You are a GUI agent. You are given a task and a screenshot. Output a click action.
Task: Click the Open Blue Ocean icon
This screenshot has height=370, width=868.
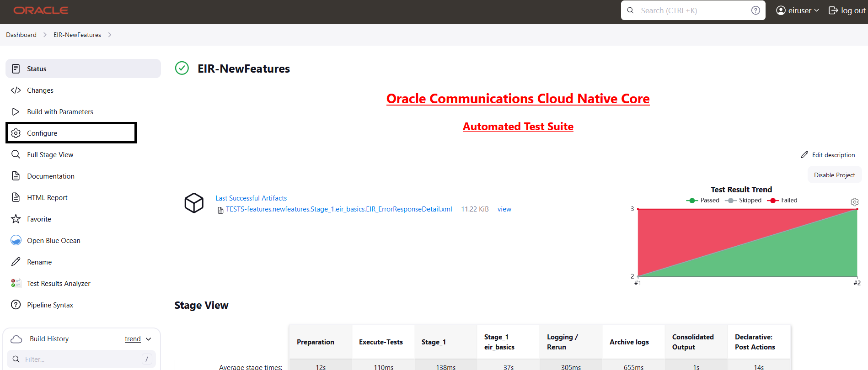click(x=16, y=240)
